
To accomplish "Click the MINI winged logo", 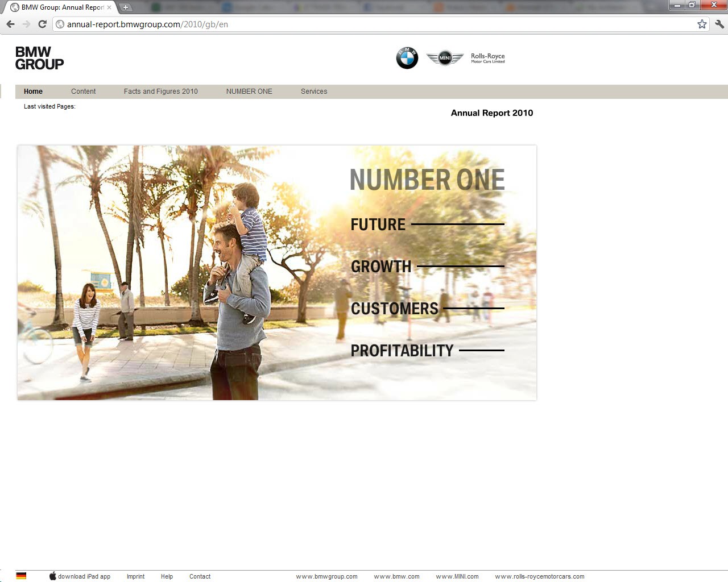I will (x=445, y=58).
